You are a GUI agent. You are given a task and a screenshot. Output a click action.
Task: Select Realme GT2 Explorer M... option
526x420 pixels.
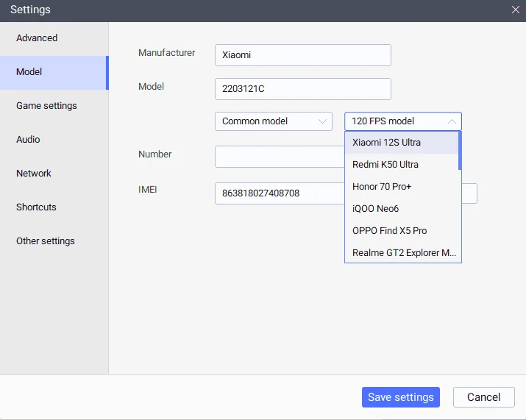403,252
